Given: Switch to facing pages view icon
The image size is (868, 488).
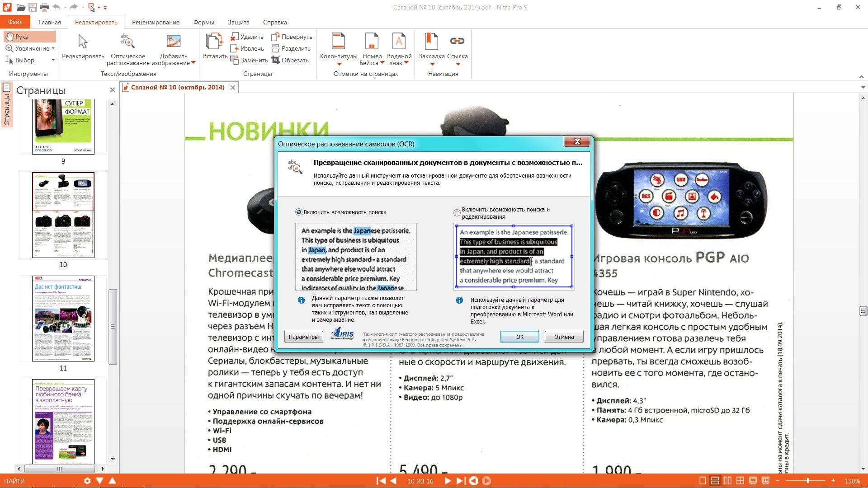Looking at the screenshot, I should coord(727,481).
